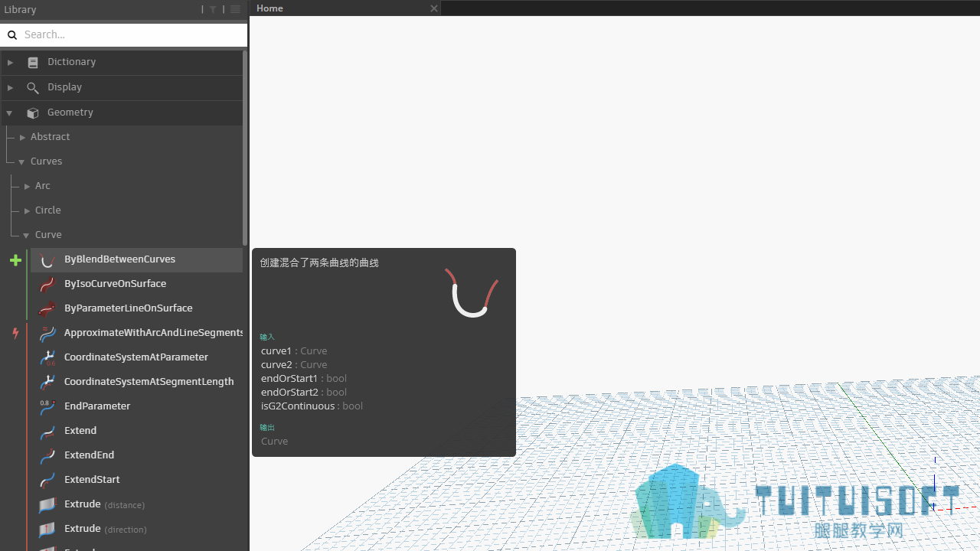Click the Geometry cube icon

(33, 113)
